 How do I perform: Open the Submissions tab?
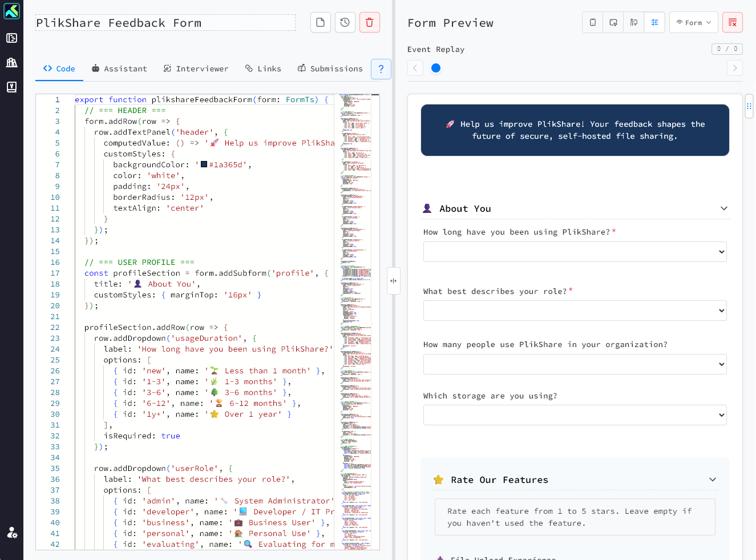click(330, 69)
